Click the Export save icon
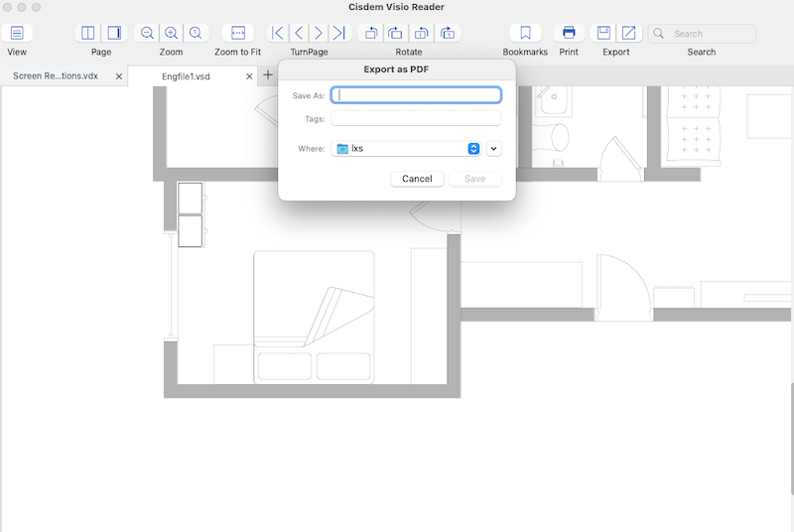Screen dimensions: 794x532 point(603,34)
